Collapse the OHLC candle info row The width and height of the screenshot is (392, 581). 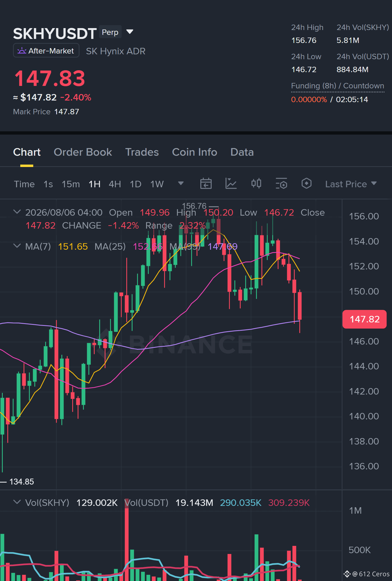click(17, 212)
